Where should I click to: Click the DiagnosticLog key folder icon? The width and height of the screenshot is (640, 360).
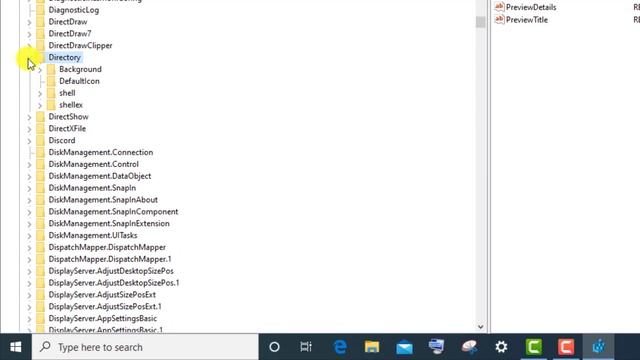tap(40, 10)
